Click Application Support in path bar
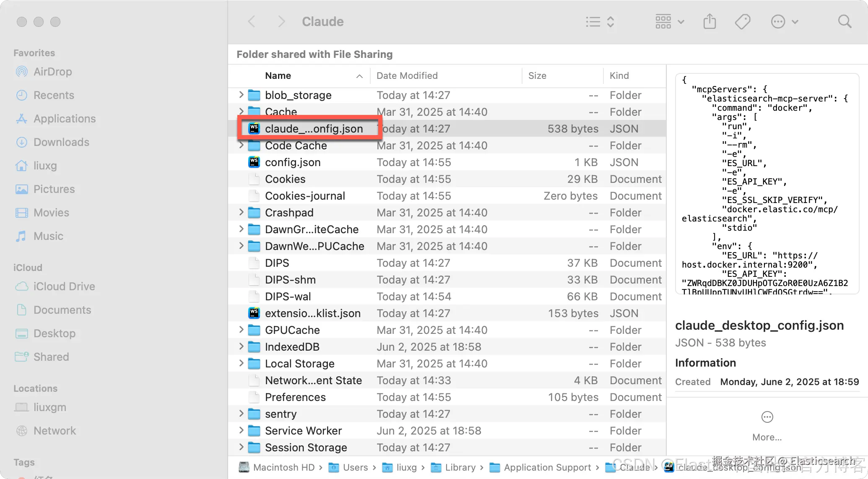868x479 pixels. click(547, 467)
